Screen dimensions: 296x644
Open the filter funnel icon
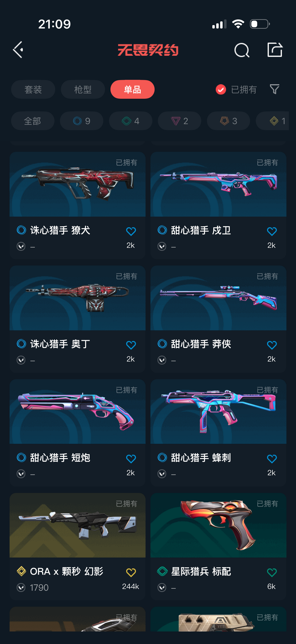point(274,89)
